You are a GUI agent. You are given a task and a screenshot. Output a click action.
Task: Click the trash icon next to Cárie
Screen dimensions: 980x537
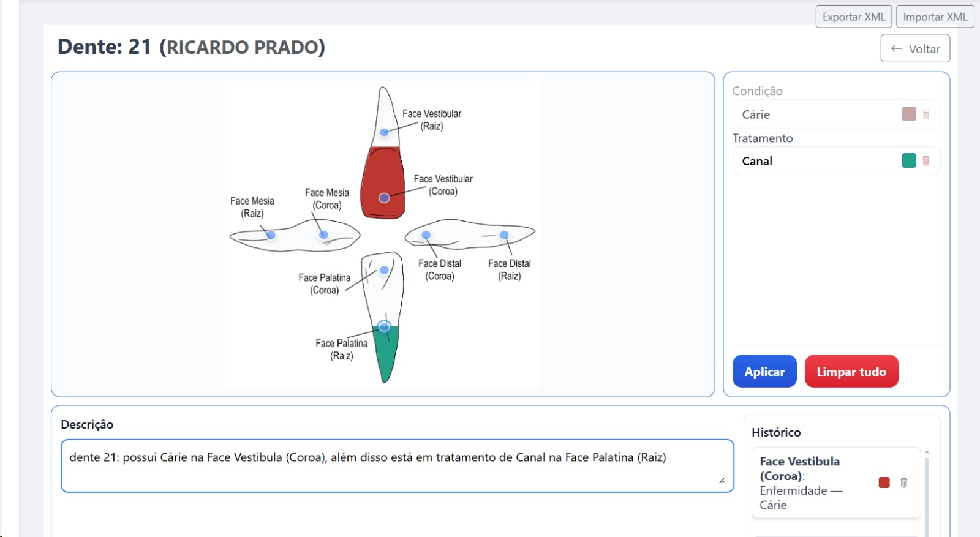click(x=925, y=115)
